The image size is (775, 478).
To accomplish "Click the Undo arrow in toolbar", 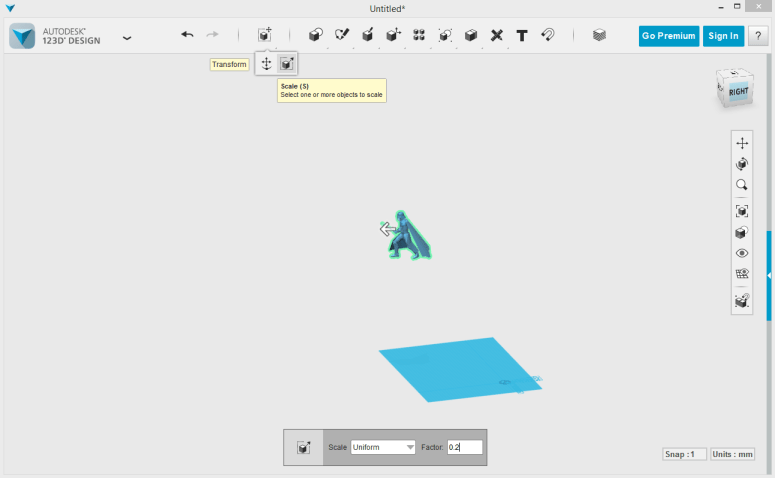I will point(187,35).
